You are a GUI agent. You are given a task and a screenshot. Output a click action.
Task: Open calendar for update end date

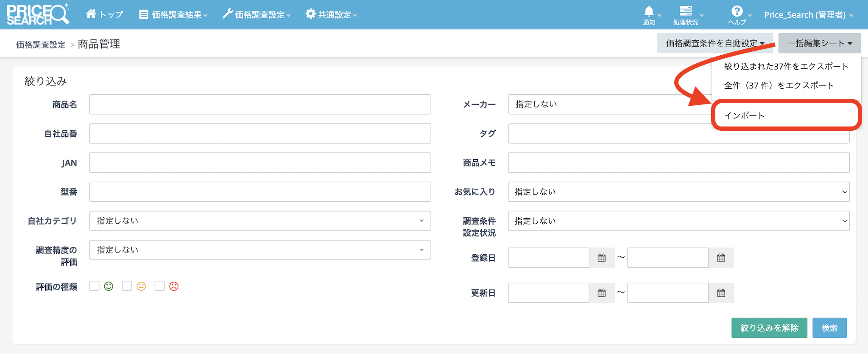[721, 293]
